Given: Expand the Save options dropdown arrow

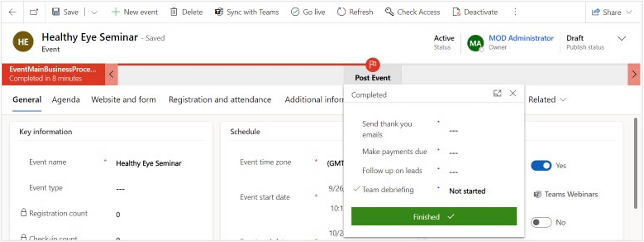Looking at the screenshot, I should coord(94,12).
